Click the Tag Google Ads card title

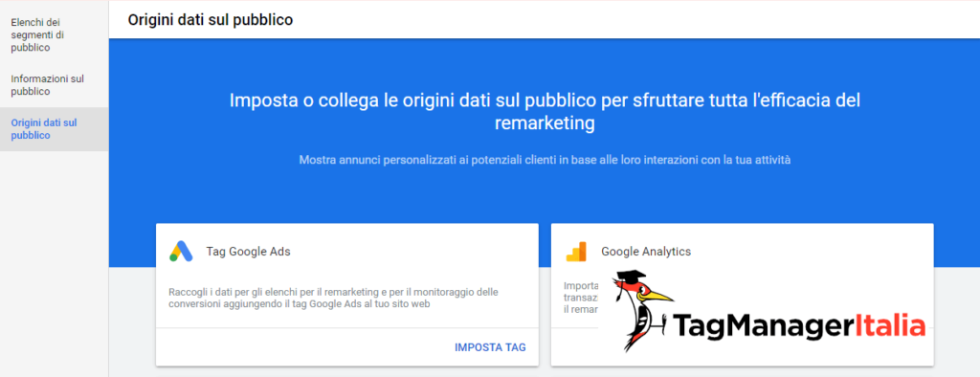[x=248, y=252]
